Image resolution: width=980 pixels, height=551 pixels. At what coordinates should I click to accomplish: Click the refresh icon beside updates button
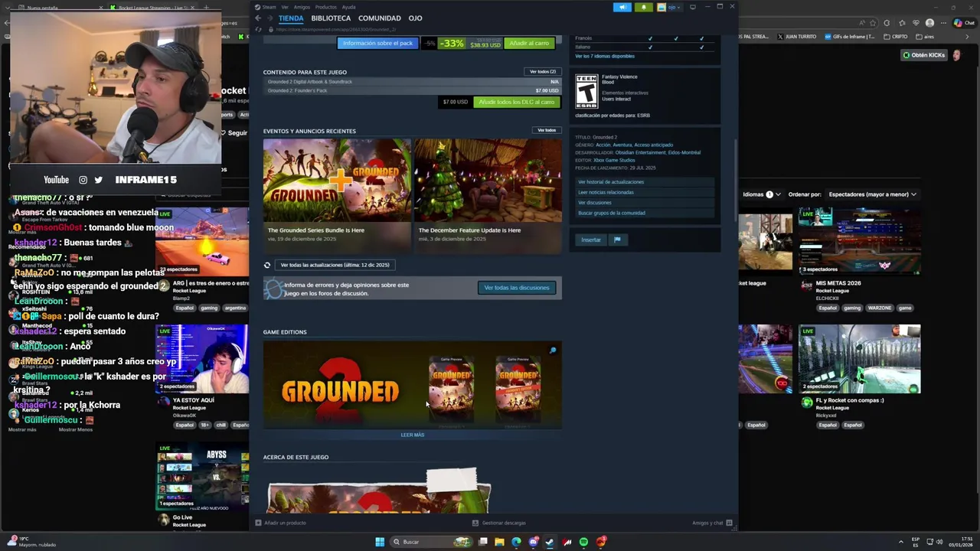pos(267,265)
